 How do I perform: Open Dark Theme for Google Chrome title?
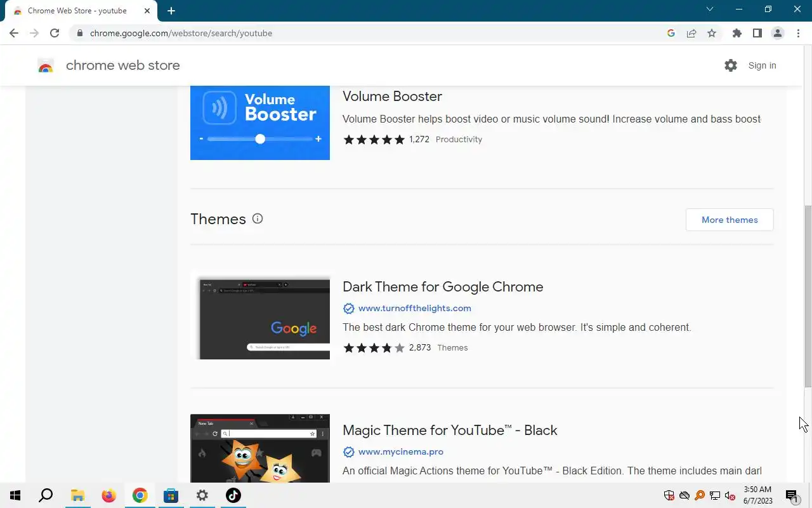443,286
